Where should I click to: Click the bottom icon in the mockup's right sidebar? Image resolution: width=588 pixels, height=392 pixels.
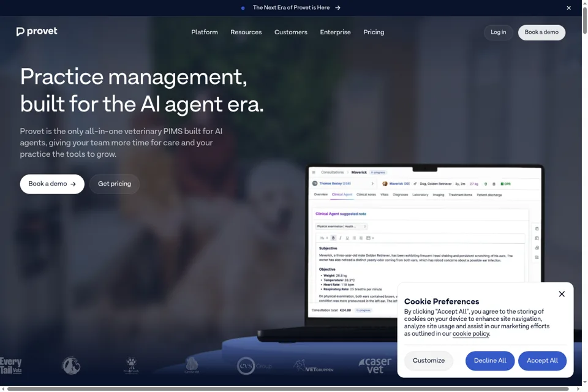[x=537, y=257]
